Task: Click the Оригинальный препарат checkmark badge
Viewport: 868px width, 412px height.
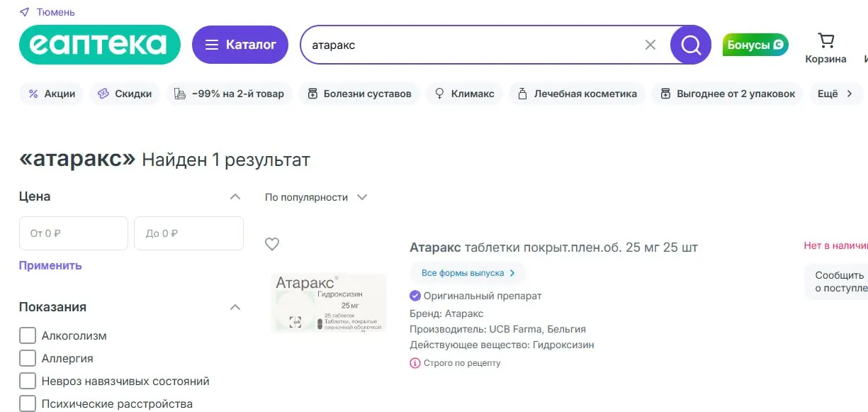Action: click(415, 296)
